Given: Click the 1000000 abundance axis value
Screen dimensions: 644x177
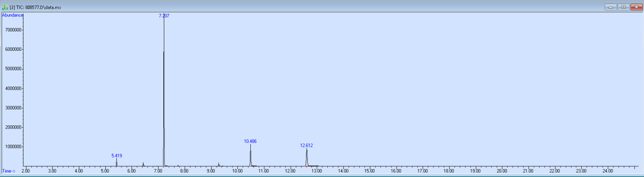Looking at the screenshot, I should click(13, 147).
